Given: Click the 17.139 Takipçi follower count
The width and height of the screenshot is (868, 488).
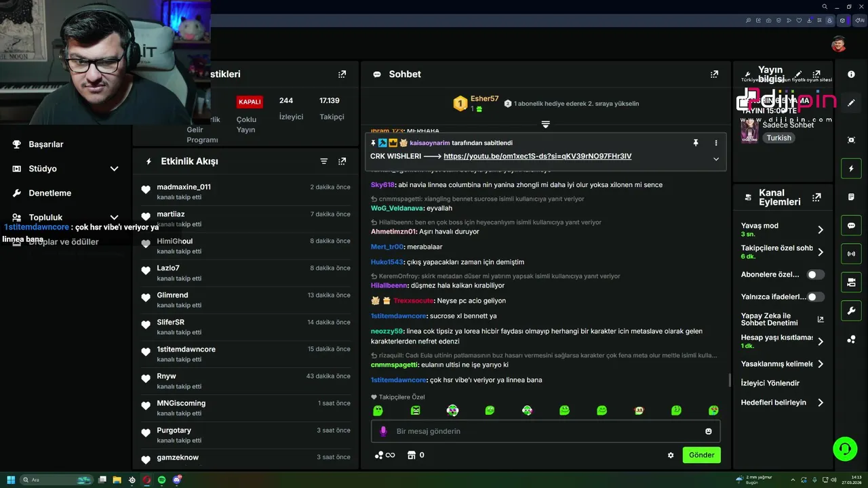Looking at the screenshot, I should coord(330,108).
